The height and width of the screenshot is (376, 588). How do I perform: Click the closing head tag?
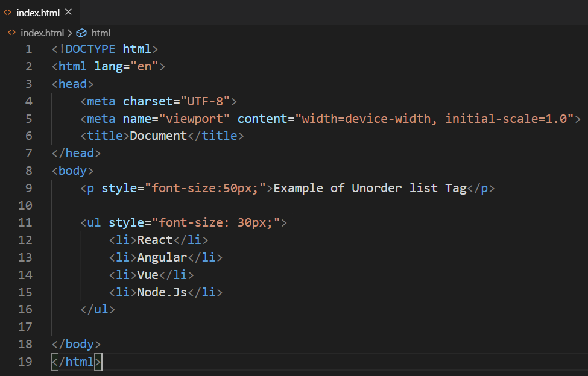coord(76,153)
